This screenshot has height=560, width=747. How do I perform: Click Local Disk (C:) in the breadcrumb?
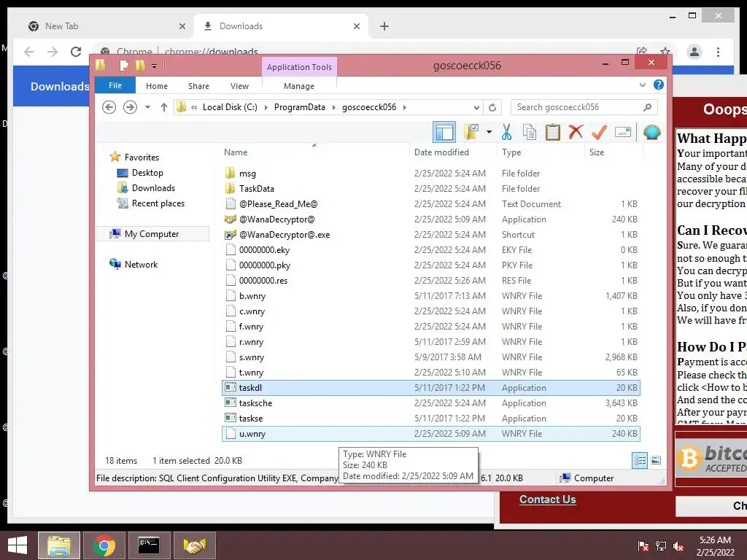point(230,107)
